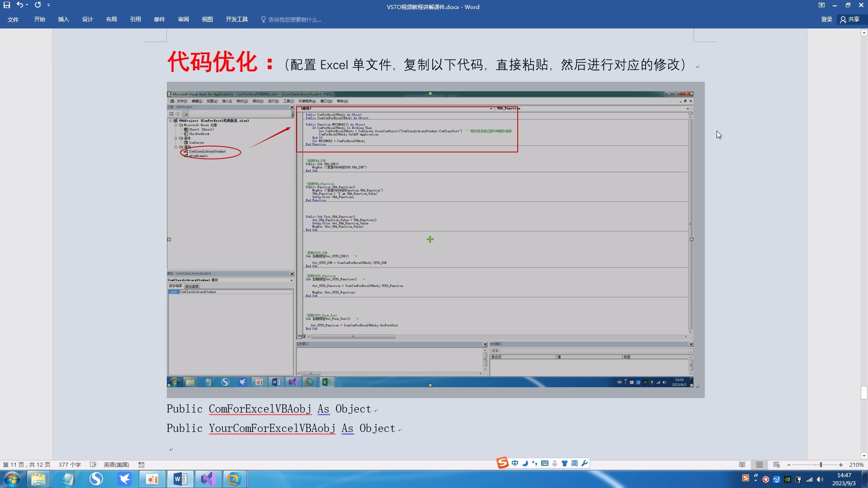
Task: Undo the last action
Action: [19, 5]
